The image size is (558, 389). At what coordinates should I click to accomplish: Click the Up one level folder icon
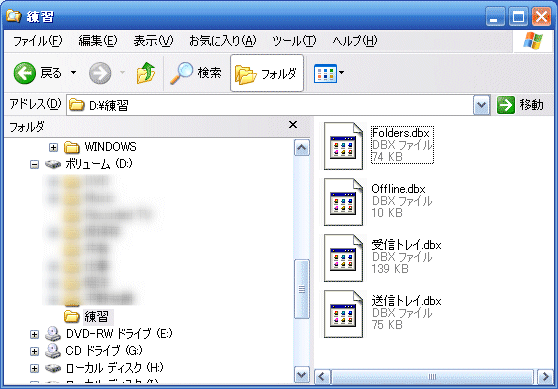146,73
